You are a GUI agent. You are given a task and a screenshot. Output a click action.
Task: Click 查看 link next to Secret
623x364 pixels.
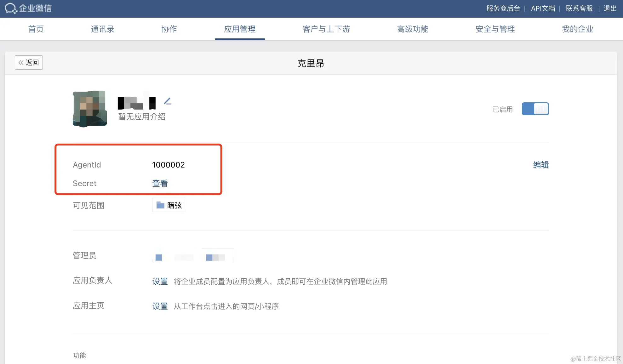[160, 183]
